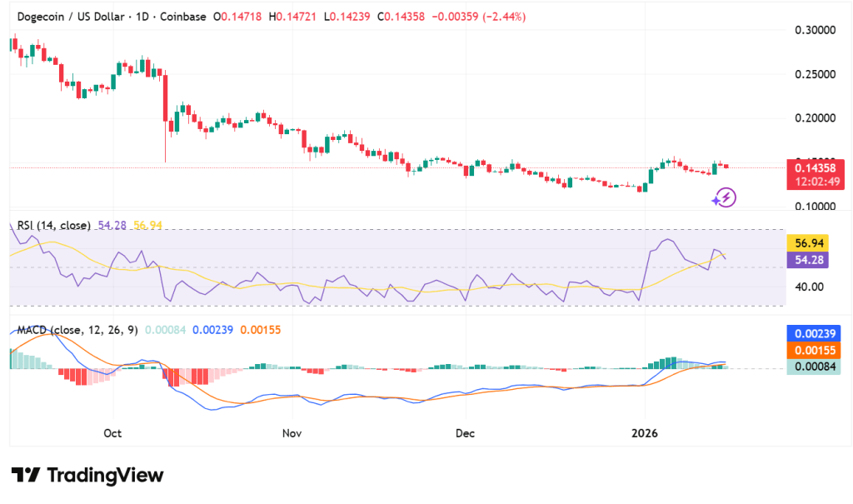This screenshot has width=853, height=504.
Task: Select the Dogecoin / US Dollar symbol title
Action: pyautogui.click(x=71, y=17)
